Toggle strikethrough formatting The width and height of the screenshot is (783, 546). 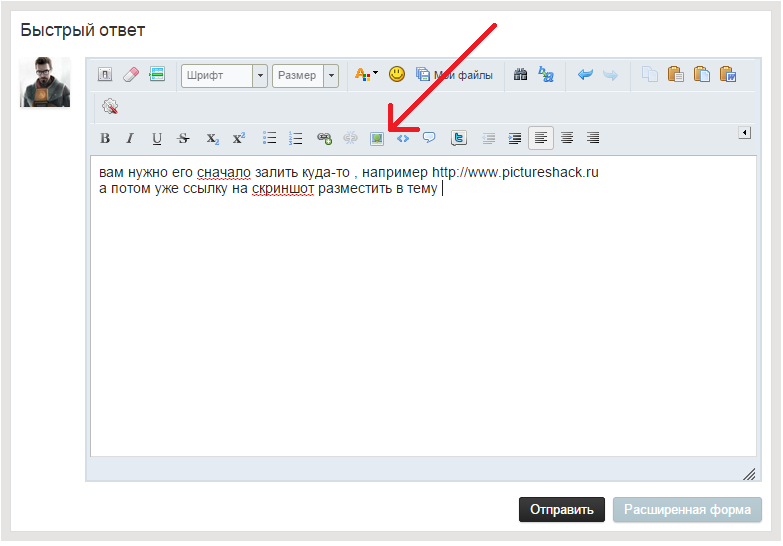(x=183, y=138)
